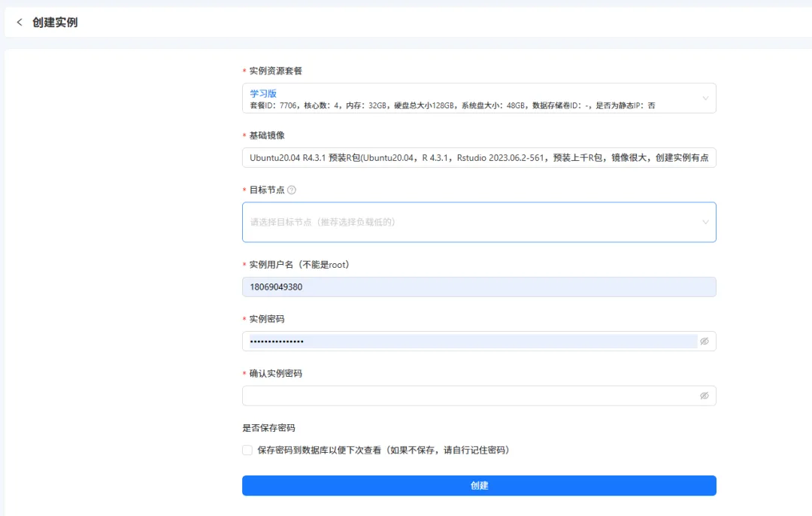The width and height of the screenshot is (812, 516).
Task: Expand the 实例资源套餐 dropdown chevron
Action: [x=705, y=99]
